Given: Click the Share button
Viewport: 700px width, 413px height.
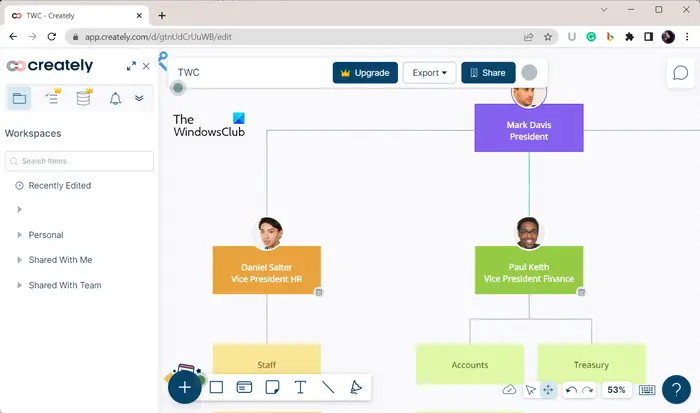Looking at the screenshot, I should tap(488, 73).
